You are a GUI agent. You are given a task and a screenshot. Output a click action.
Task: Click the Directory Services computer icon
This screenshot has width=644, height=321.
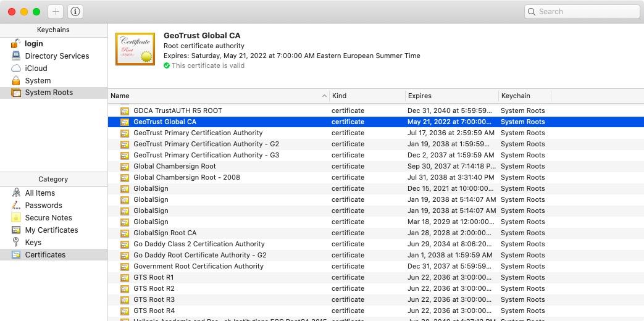click(x=15, y=56)
